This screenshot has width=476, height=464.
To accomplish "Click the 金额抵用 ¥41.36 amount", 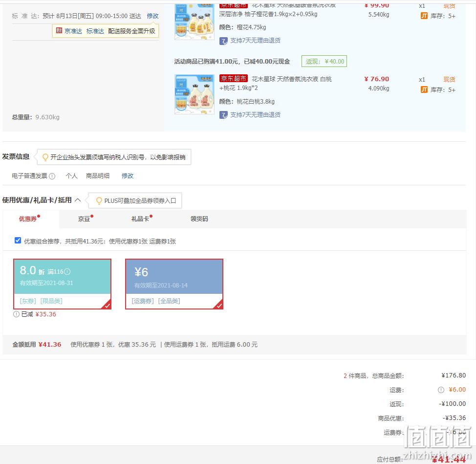I will [50, 345].
